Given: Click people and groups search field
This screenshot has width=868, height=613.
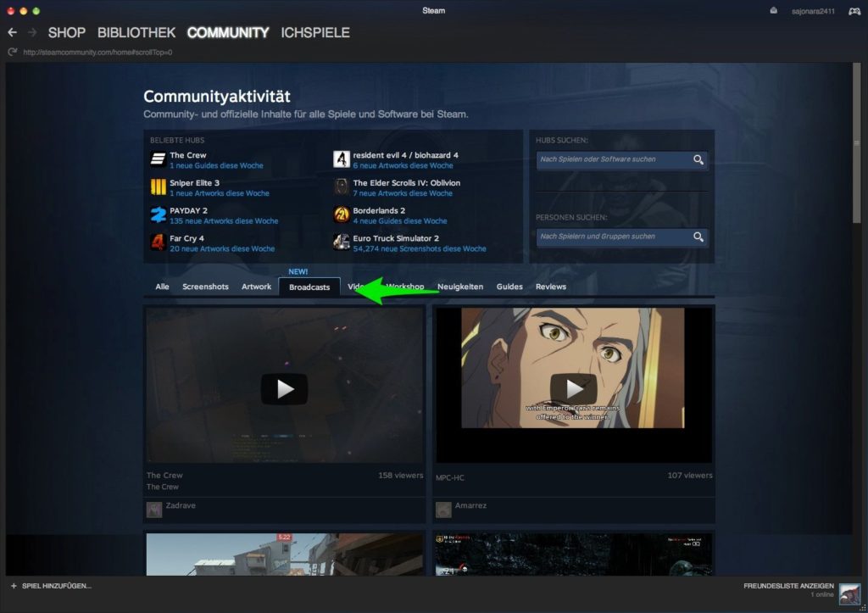Looking at the screenshot, I should pyautogui.click(x=621, y=237).
